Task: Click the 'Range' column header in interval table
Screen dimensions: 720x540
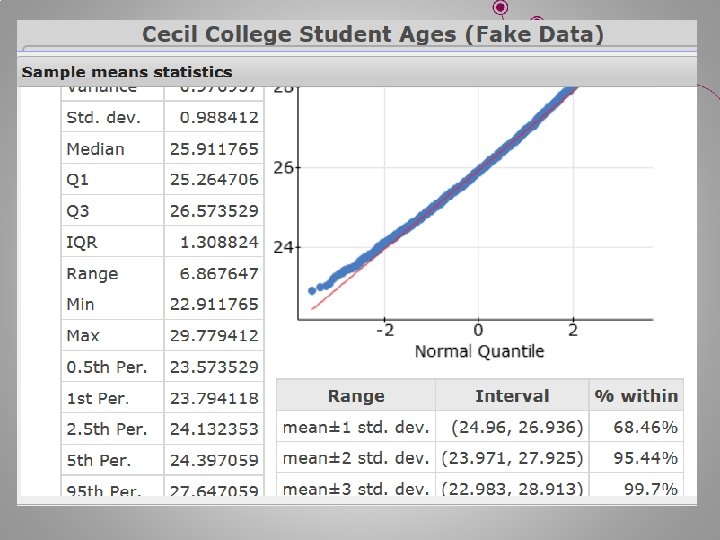Action: click(x=355, y=396)
